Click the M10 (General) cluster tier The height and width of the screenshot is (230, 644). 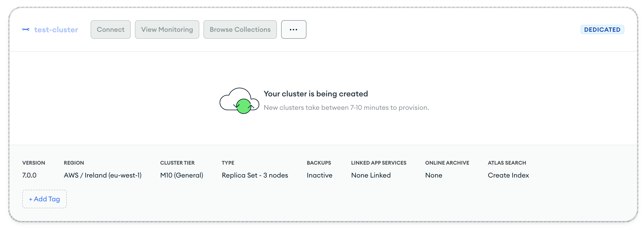tap(181, 175)
